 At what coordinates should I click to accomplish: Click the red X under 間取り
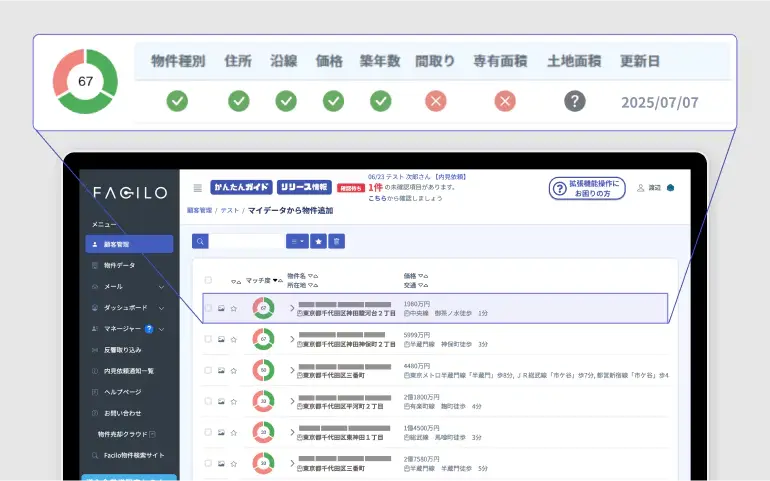pos(435,101)
